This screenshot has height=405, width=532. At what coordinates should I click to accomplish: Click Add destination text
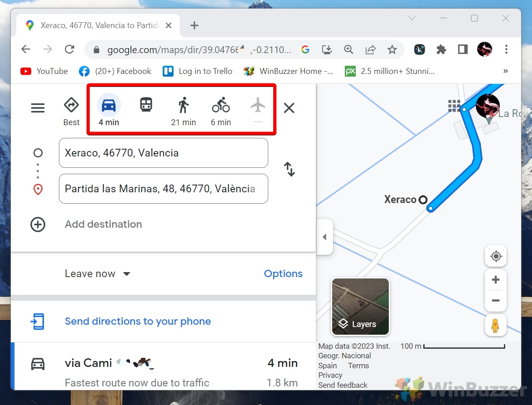pyautogui.click(x=103, y=224)
